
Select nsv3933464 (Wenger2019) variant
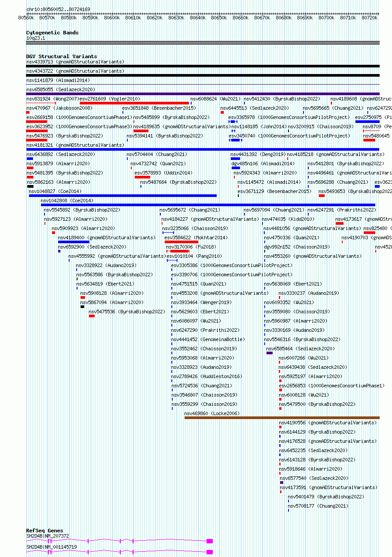(201, 302)
